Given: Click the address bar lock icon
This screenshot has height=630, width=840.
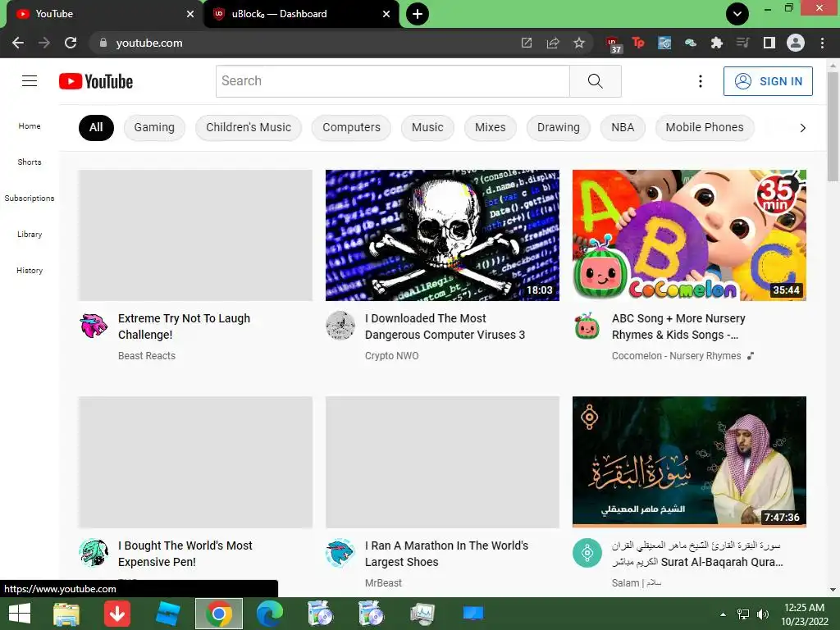Looking at the screenshot, I should (x=103, y=43).
